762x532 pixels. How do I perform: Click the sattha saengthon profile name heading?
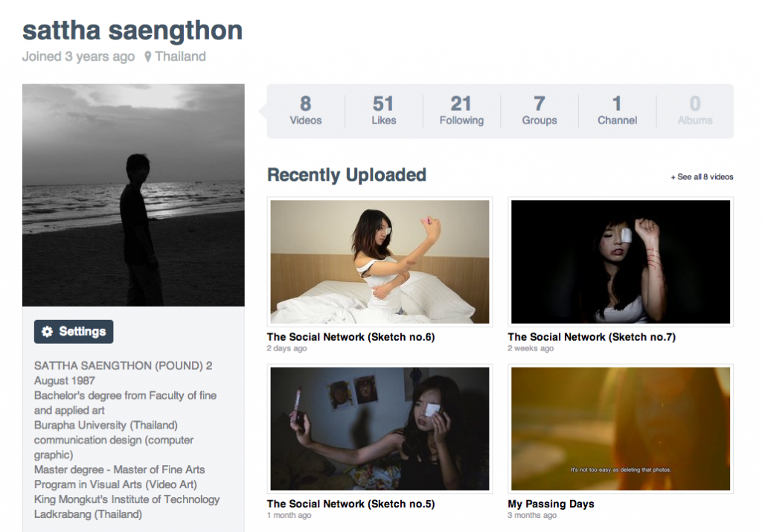click(x=132, y=31)
